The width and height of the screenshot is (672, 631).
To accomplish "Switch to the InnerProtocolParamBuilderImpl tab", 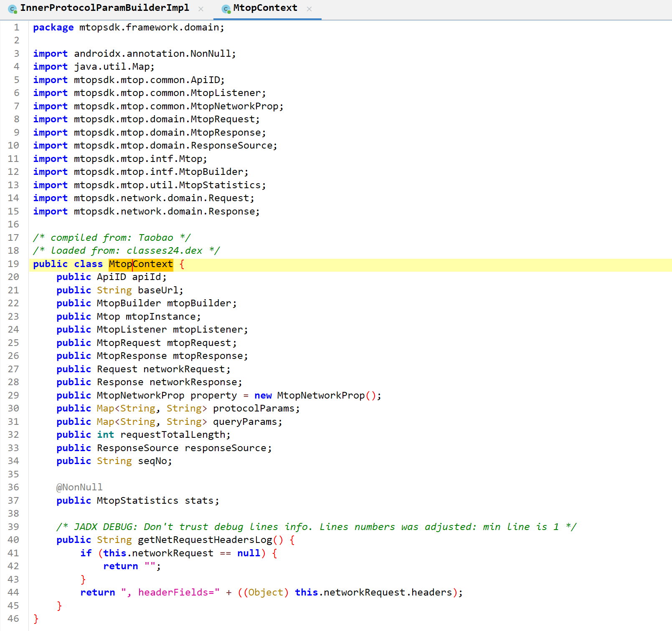I will click(104, 8).
